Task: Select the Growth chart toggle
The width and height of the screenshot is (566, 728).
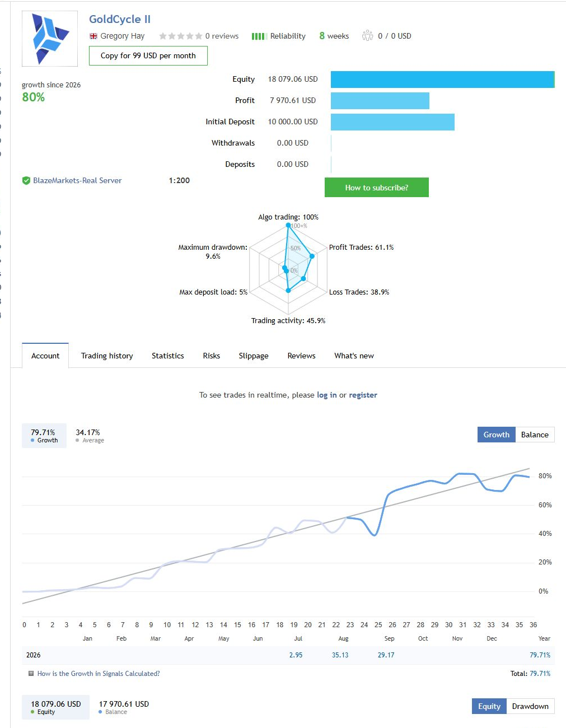Action: (x=496, y=435)
